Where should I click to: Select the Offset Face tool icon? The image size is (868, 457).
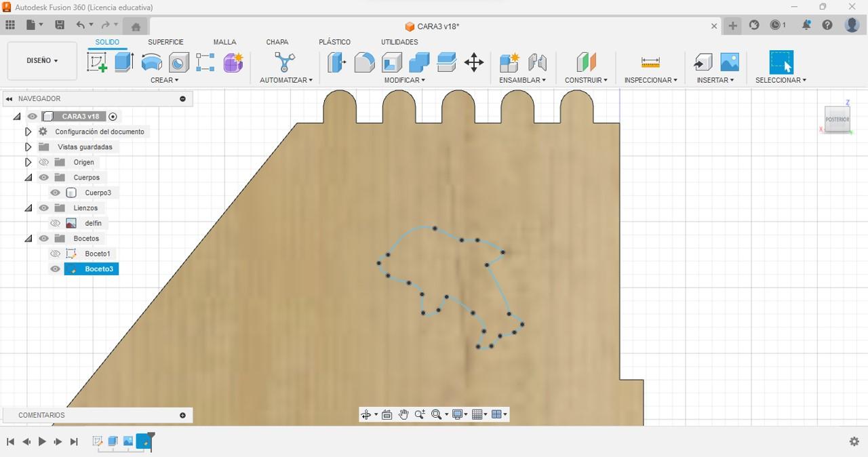point(447,62)
